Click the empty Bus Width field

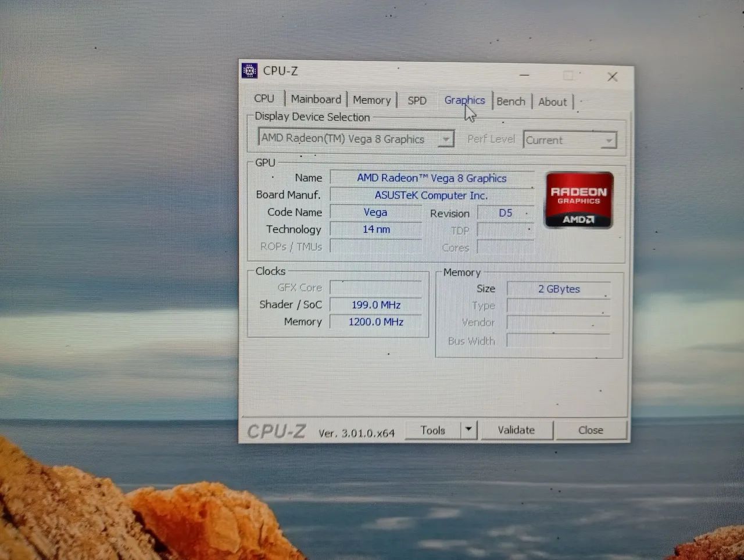point(559,340)
